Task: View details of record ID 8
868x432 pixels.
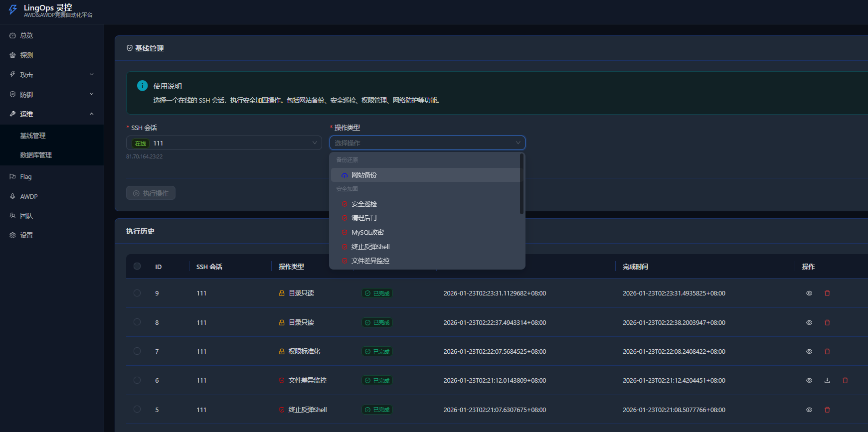Action: coord(809,323)
